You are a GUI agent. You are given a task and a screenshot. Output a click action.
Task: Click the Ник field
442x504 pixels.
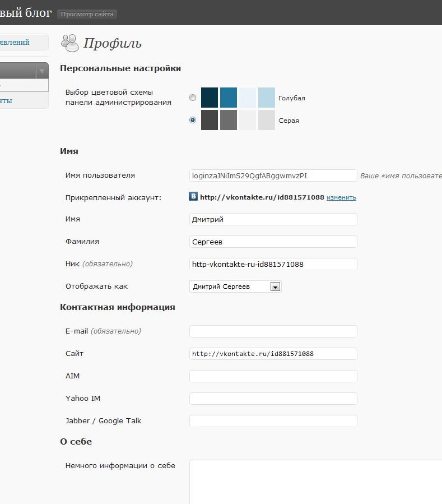pos(273,264)
